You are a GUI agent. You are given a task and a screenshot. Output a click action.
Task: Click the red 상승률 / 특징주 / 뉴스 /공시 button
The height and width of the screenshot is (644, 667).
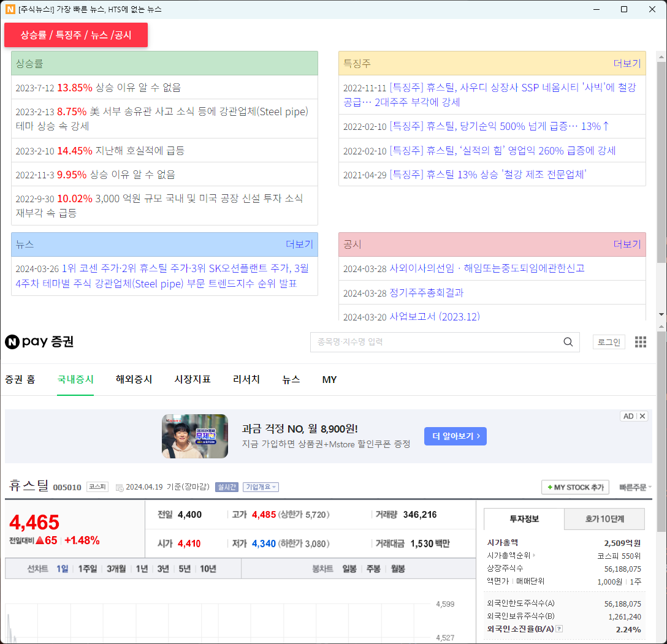coord(76,35)
